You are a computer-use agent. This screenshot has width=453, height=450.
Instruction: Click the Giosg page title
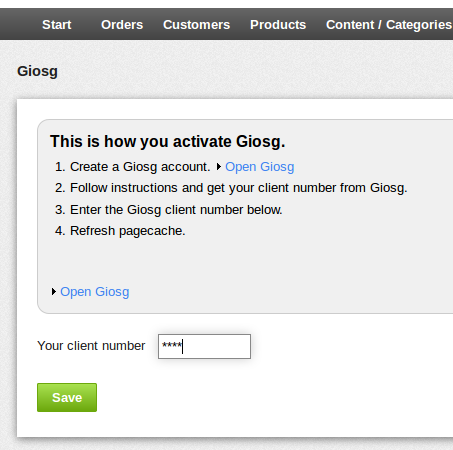click(x=37, y=71)
